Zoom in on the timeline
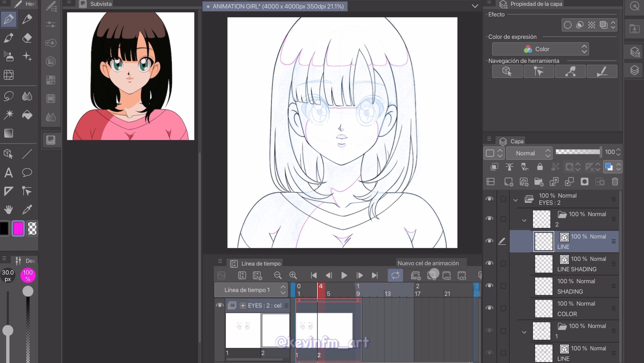644x363 pixels. [x=293, y=275]
